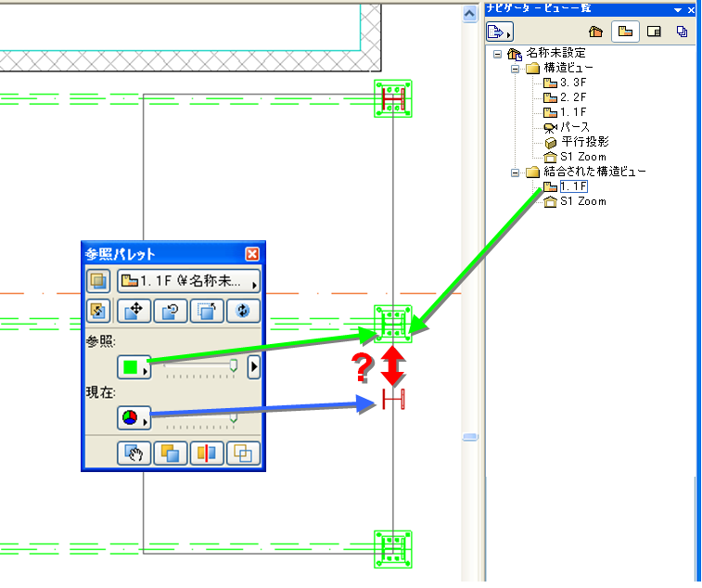
Task: Switch to navigator layout book icon
Action: (x=654, y=32)
